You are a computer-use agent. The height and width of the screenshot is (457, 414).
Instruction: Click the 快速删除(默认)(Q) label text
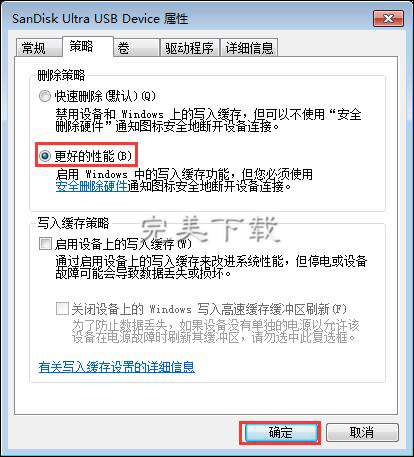click(105, 96)
